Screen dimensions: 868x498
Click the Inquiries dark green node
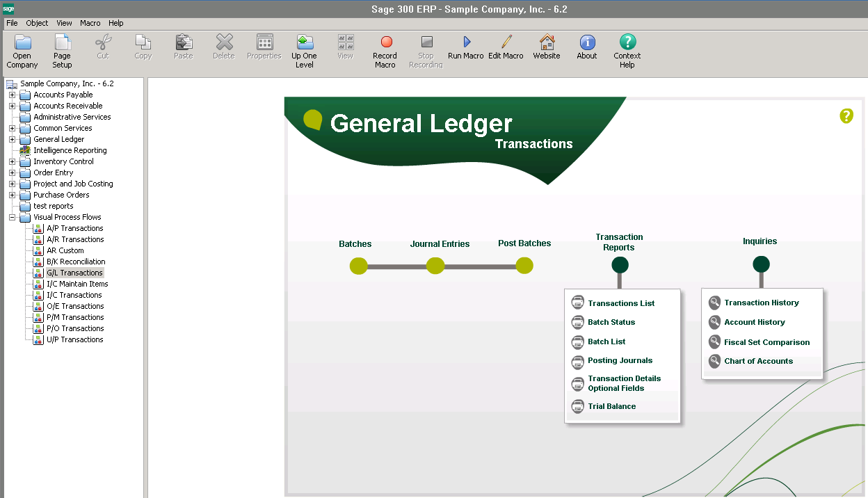pos(761,264)
